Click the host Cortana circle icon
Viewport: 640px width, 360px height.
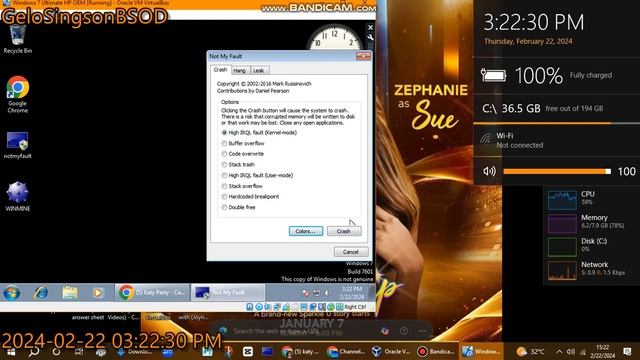tap(56, 352)
